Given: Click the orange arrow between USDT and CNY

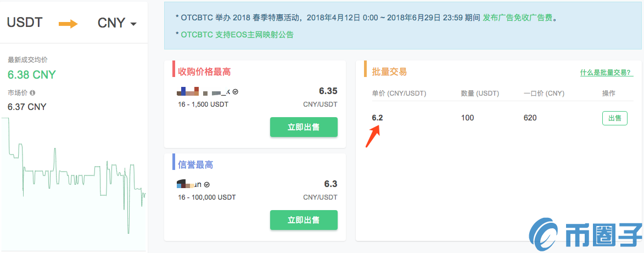Looking at the screenshot, I should (69, 24).
